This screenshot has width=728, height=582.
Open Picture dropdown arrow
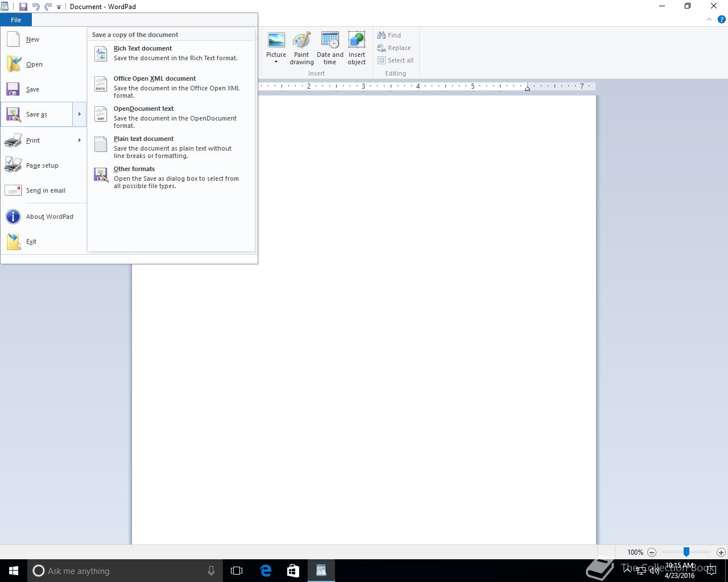tap(276, 62)
